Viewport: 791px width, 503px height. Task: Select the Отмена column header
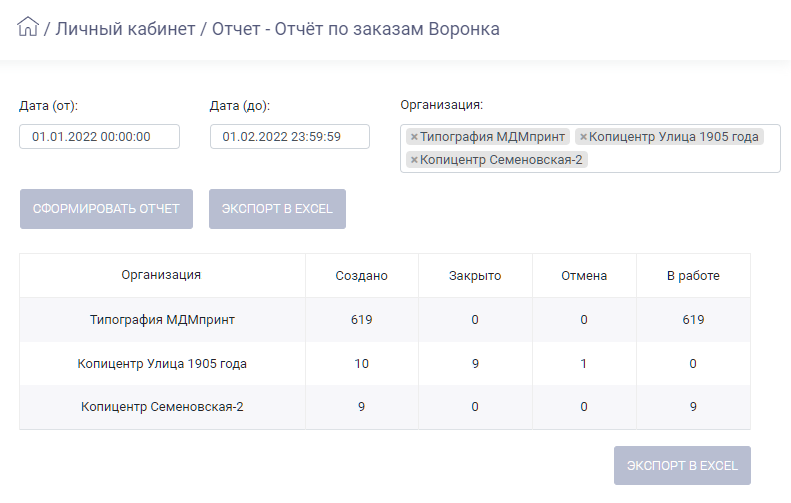pyautogui.click(x=584, y=275)
